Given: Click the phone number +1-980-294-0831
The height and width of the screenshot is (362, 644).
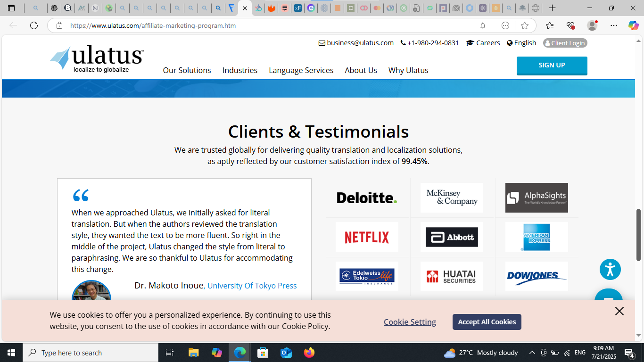Looking at the screenshot, I should coord(429,43).
